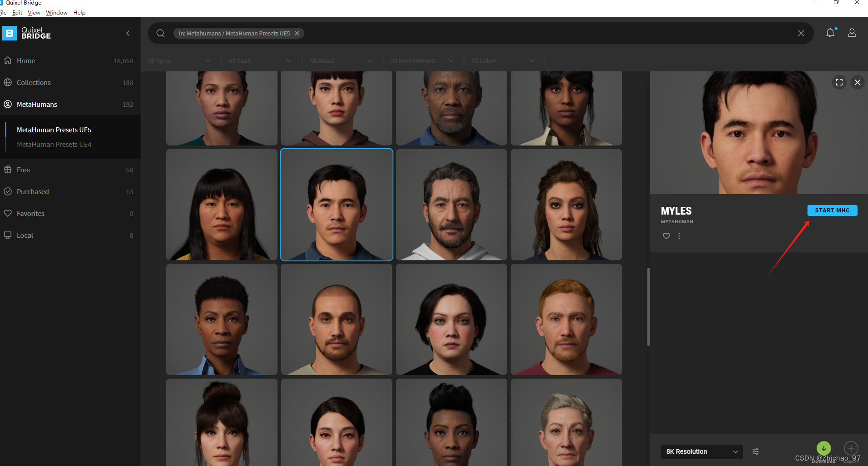Select MetaHuman Presets UE5 subcategory

pyautogui.click(x=54, y=130)
